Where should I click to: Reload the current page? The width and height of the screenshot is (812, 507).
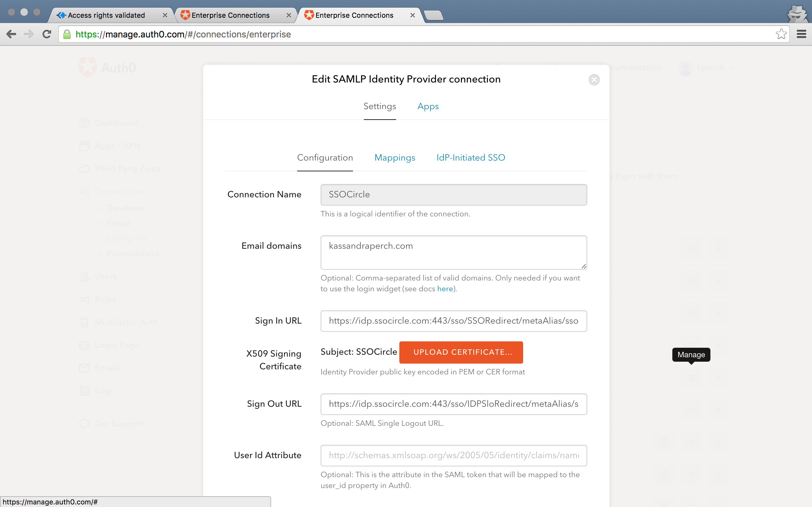(47, 34)
